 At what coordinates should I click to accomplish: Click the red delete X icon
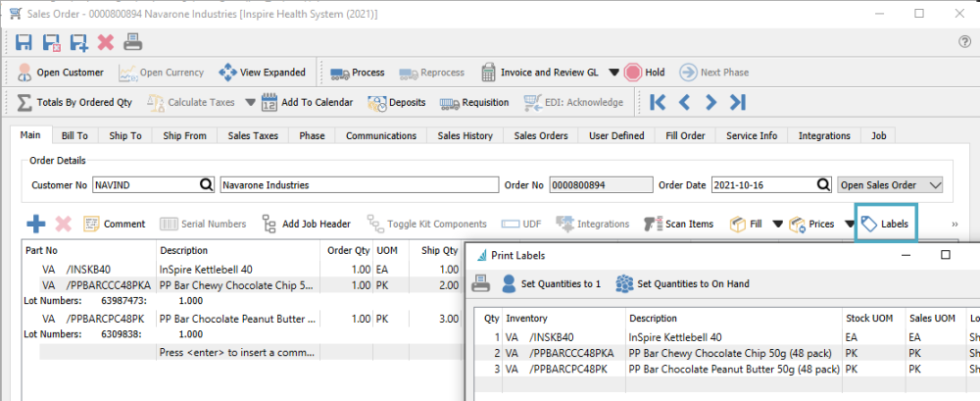click(x=106, y=42)
